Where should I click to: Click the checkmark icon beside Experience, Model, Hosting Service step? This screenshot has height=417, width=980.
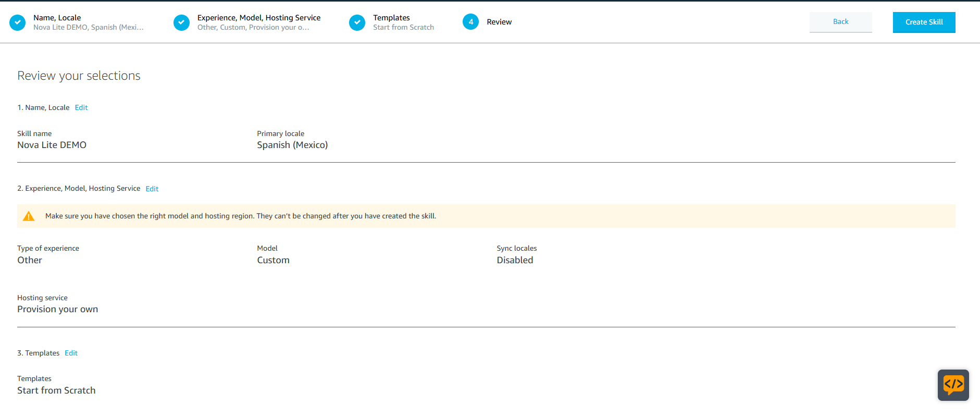tap(181, 22)
